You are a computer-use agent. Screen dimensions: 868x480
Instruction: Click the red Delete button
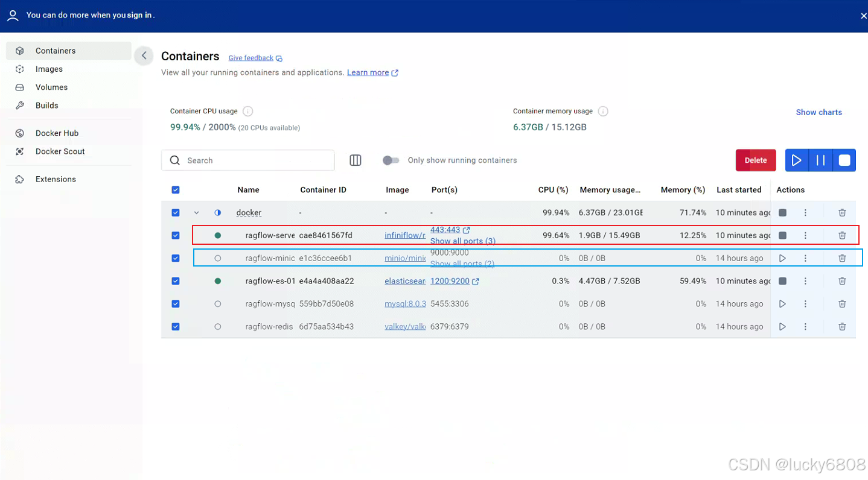756,160
